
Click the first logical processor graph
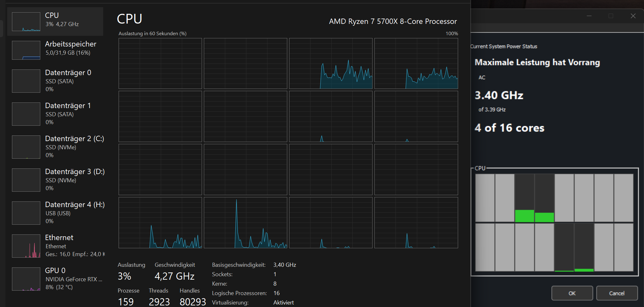click(x=160, y=63)
